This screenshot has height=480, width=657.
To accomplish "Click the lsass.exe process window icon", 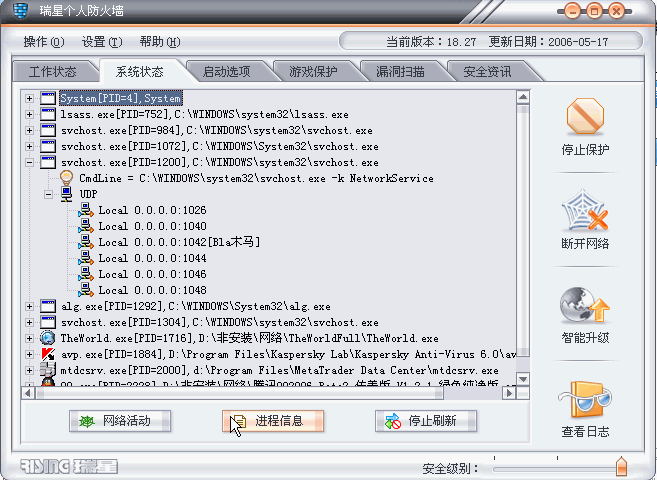I will pyautogui.click(x=48, y=114).
